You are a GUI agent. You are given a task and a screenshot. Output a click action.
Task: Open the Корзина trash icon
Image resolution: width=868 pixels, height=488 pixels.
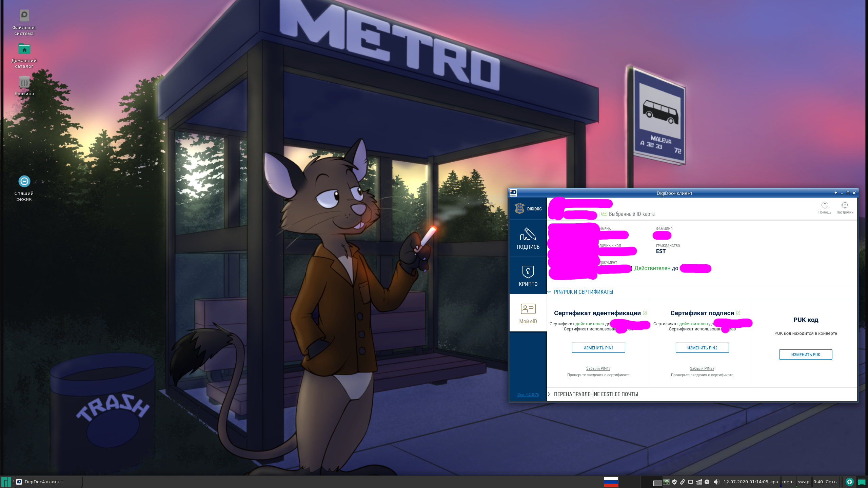(24, 86)
